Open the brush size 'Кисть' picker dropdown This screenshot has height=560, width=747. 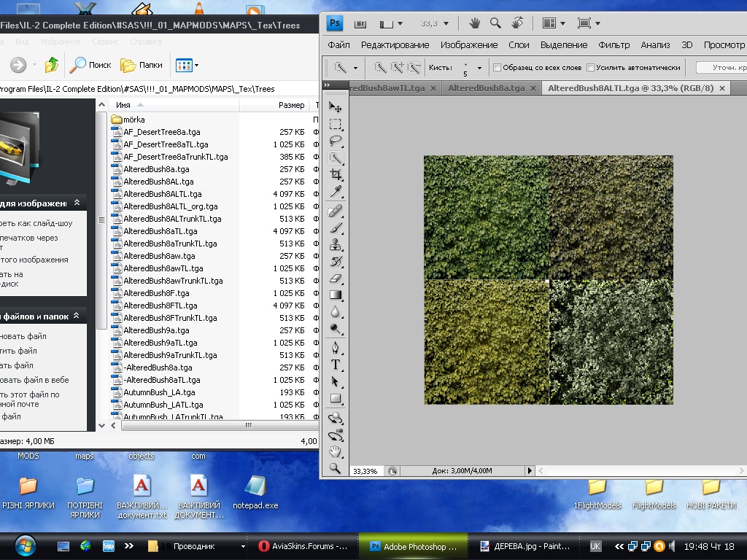479,68
